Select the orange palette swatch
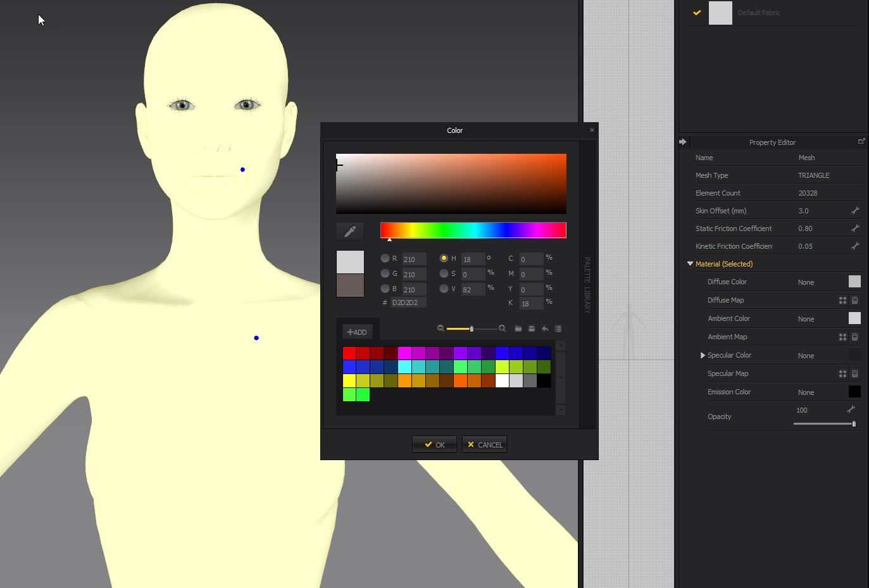 [404, 381]
